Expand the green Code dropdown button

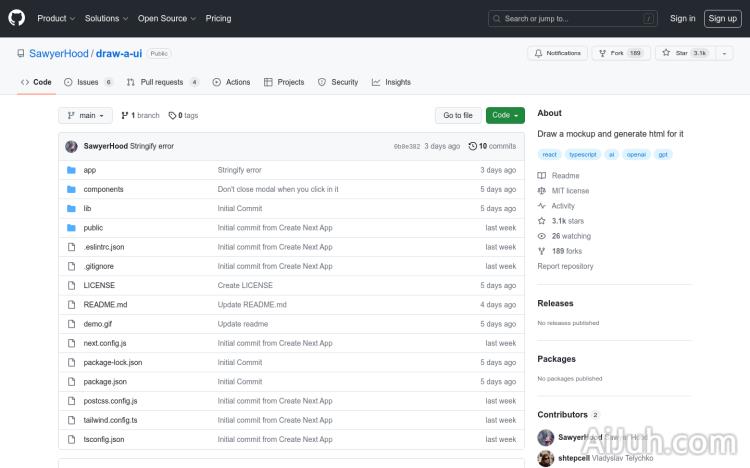coord(505,115)
